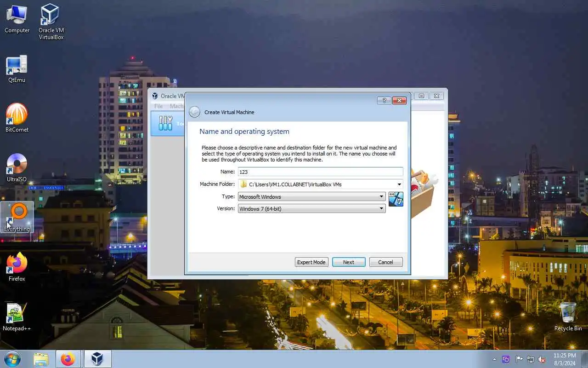Select the Firefox desktop shortcut

(x=17, y=267)
